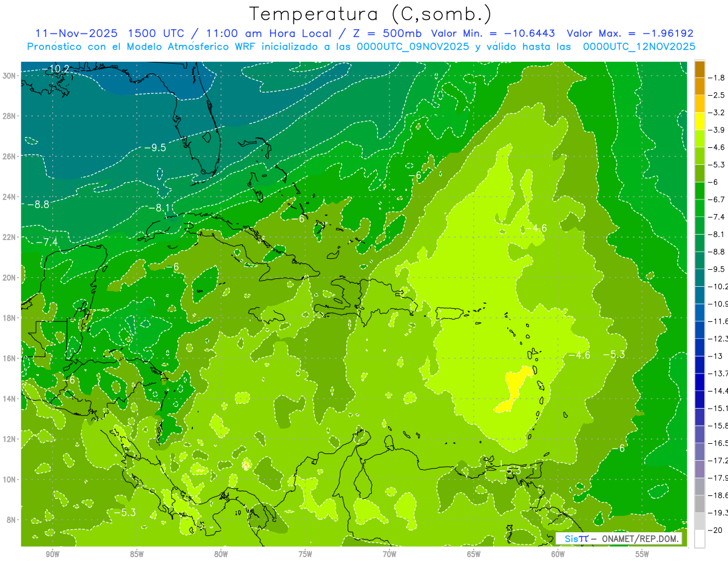728x562 pixels.
Task: Click the colorbar label "-3.9"
Action: 718,130
